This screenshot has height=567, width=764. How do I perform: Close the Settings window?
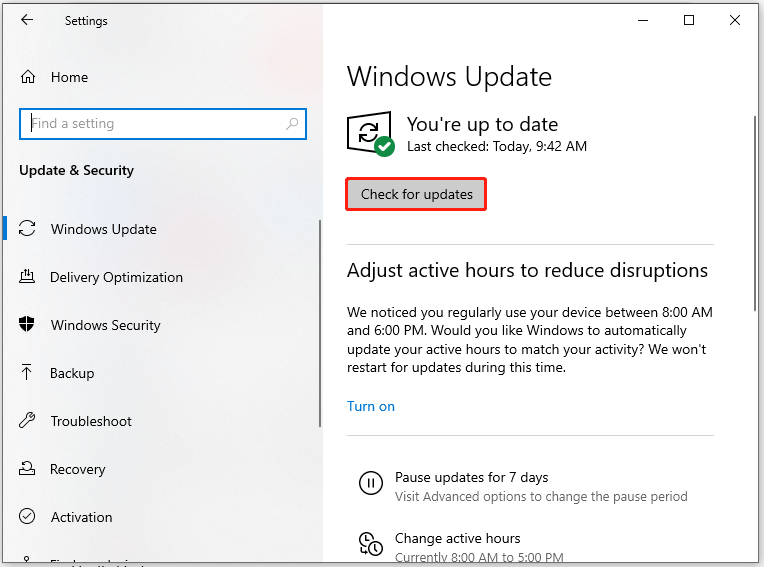click(735, 20)
